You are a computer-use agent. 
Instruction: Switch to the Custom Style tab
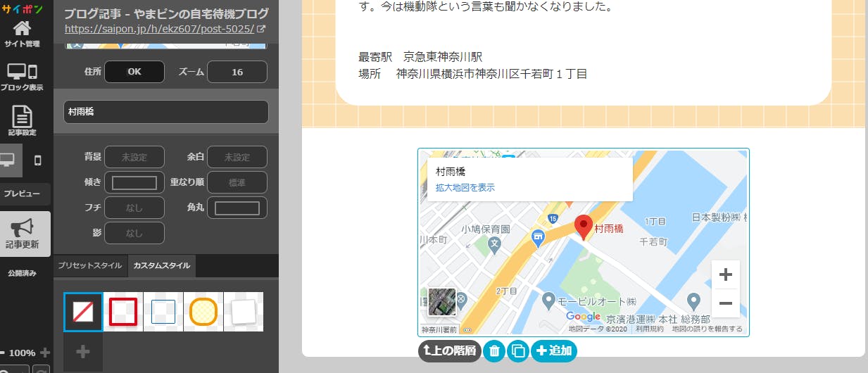point(162,266)
